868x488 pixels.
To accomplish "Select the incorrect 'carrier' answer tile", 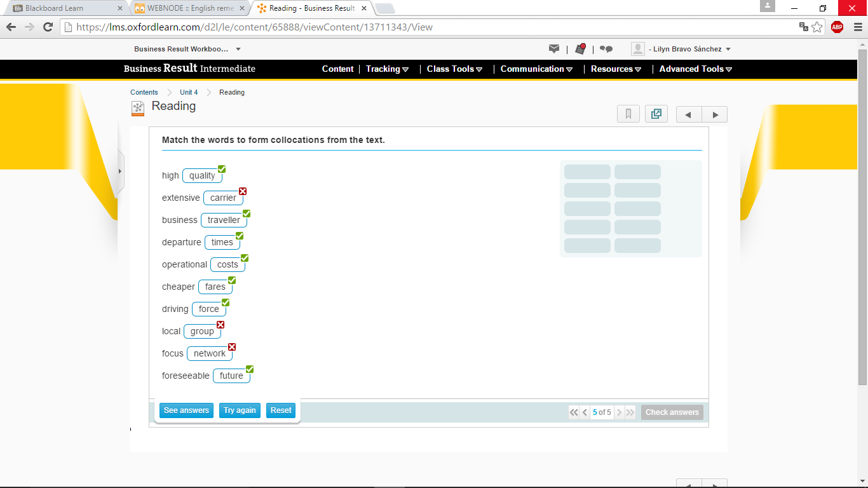I will 223,198.
